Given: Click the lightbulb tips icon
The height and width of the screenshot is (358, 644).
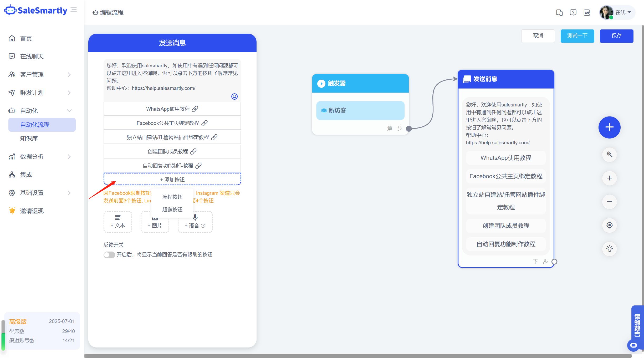Looking at the screenshot, I should [x=609, y=249].
